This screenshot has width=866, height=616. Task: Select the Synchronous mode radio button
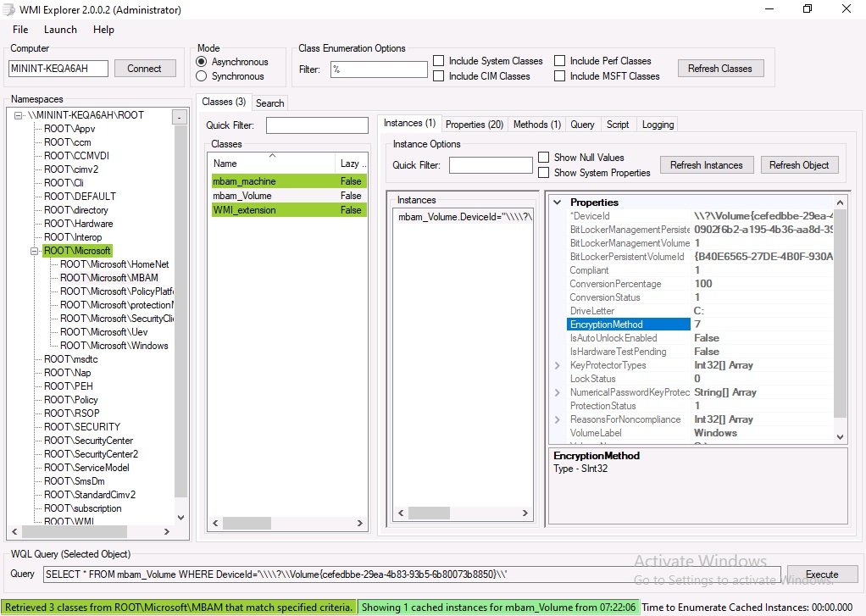tap(202, 75)
